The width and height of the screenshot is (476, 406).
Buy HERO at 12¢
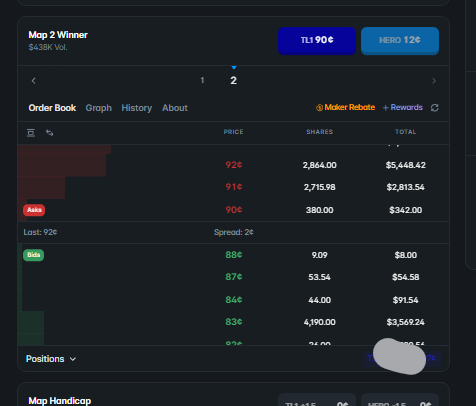[400, 41]
